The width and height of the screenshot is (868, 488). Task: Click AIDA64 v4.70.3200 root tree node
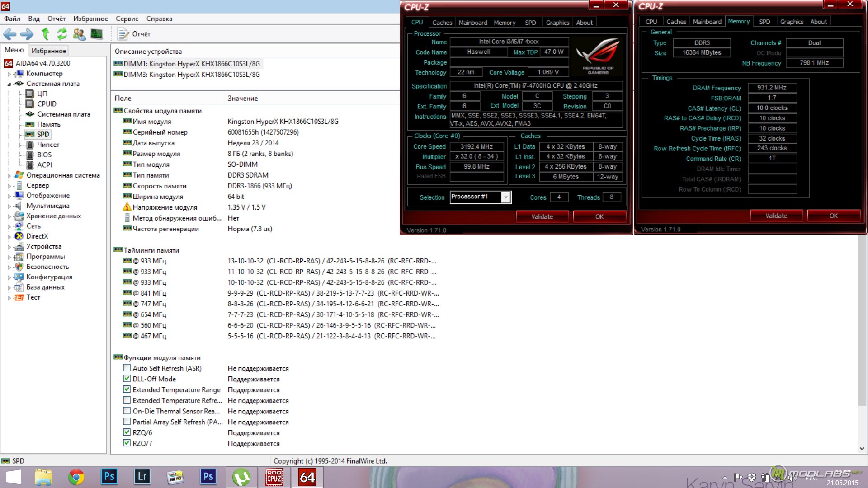coord(43,63)
